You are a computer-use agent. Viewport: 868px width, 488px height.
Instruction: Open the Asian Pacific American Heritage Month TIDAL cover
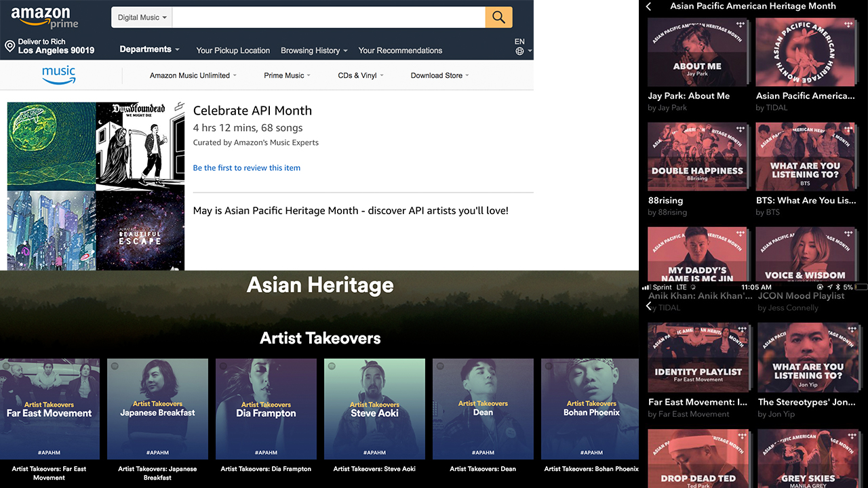(x=806, y=52)
